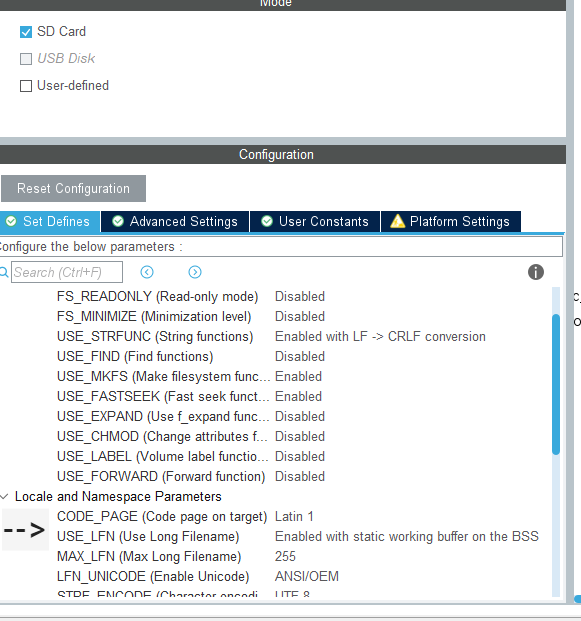Open the USE_FASTSEEK Enabled value

pos(298,396)
